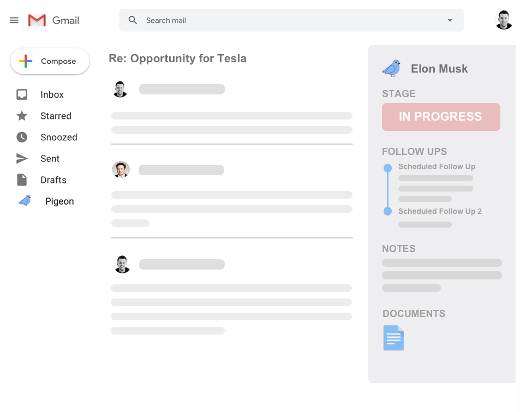Image resolution: width=532 pixels, height=412 pixels.
Task: Click the NOTES section heading
Action: click(399, 249)
